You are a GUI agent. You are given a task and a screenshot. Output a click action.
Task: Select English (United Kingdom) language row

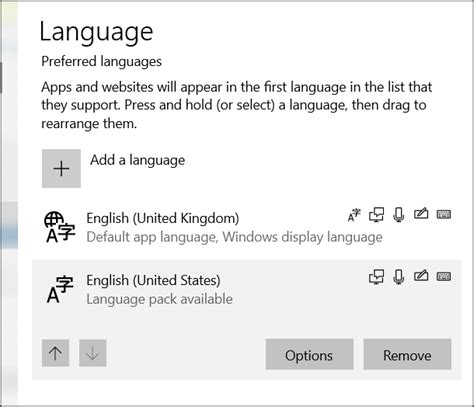point(247,227)
